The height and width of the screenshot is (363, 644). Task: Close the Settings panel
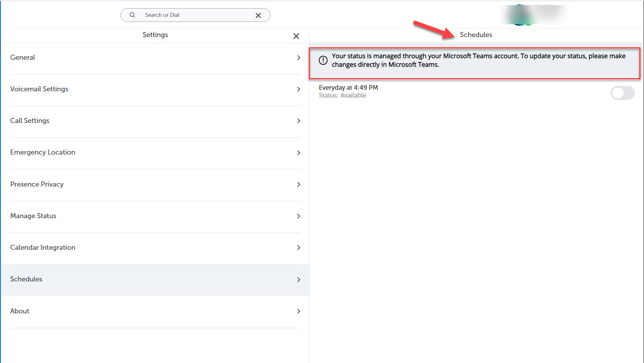296,36
